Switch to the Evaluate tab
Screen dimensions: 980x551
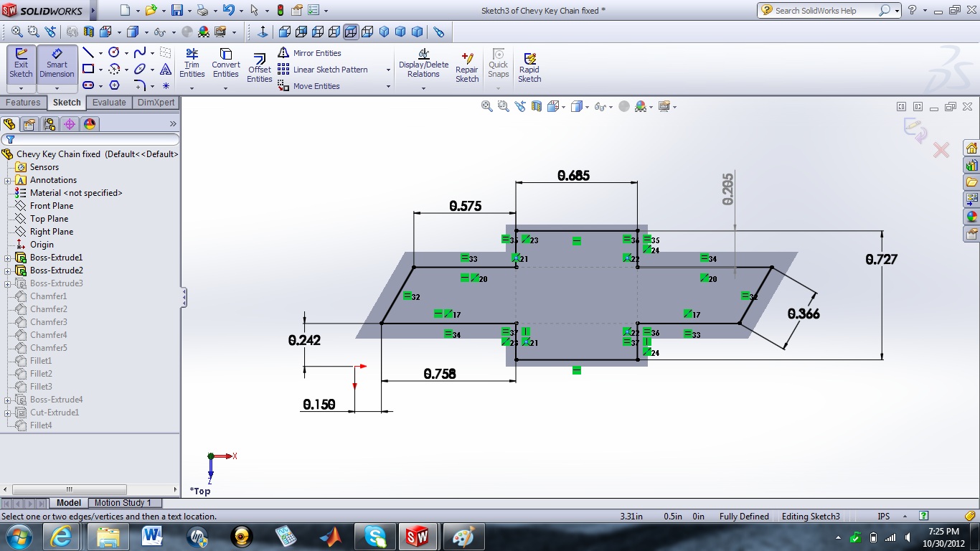pos(109,102)
